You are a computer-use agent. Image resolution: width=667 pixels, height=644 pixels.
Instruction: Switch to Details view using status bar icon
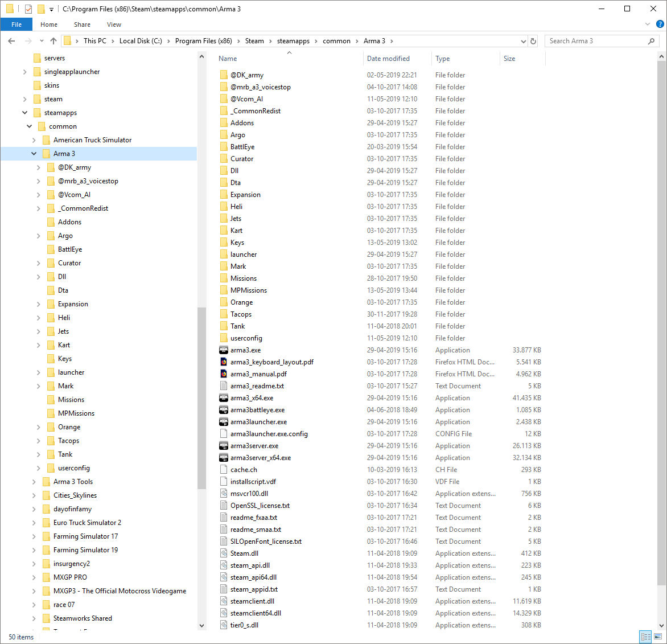pos(645,637)
